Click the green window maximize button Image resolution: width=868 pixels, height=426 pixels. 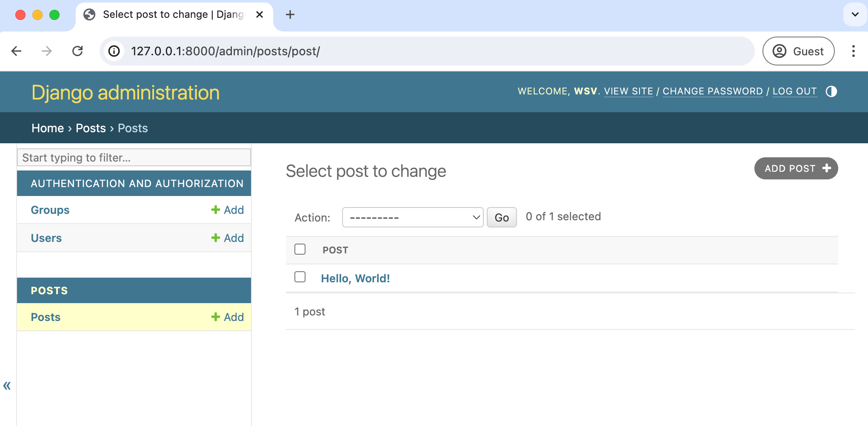(54, 15)
